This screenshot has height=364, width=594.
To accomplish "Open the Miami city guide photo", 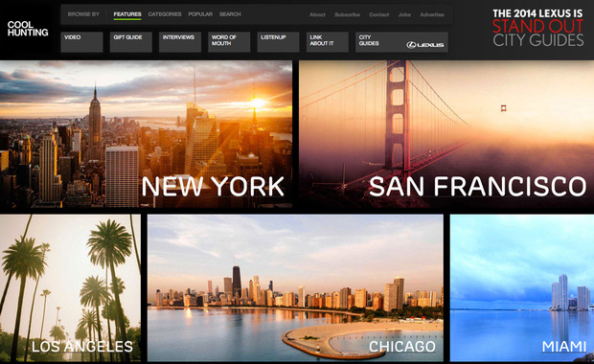I will [x=522, y=288].
